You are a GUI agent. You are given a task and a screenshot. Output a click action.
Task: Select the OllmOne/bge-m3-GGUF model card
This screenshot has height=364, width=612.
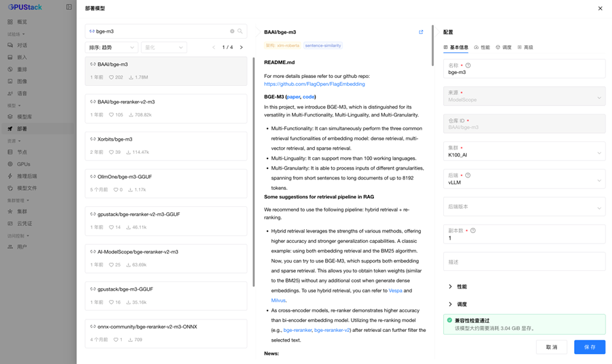pyautogui.click(x=166, y=183)
